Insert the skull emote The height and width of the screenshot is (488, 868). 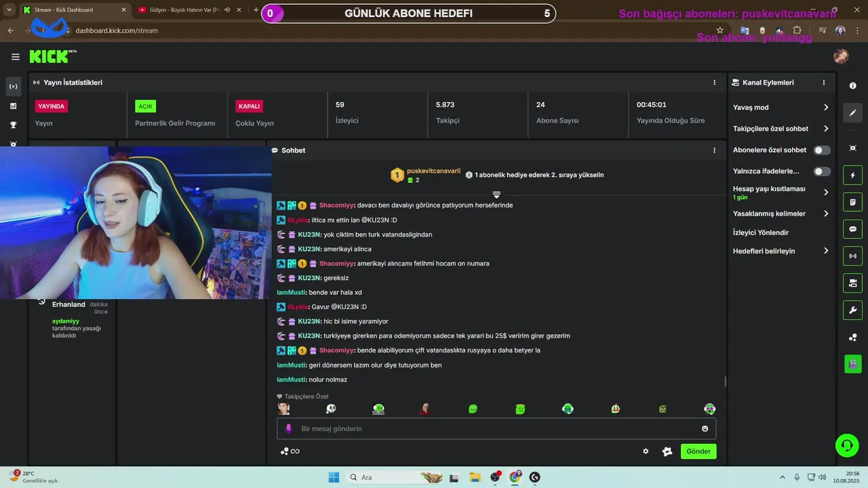click(331, 409)
